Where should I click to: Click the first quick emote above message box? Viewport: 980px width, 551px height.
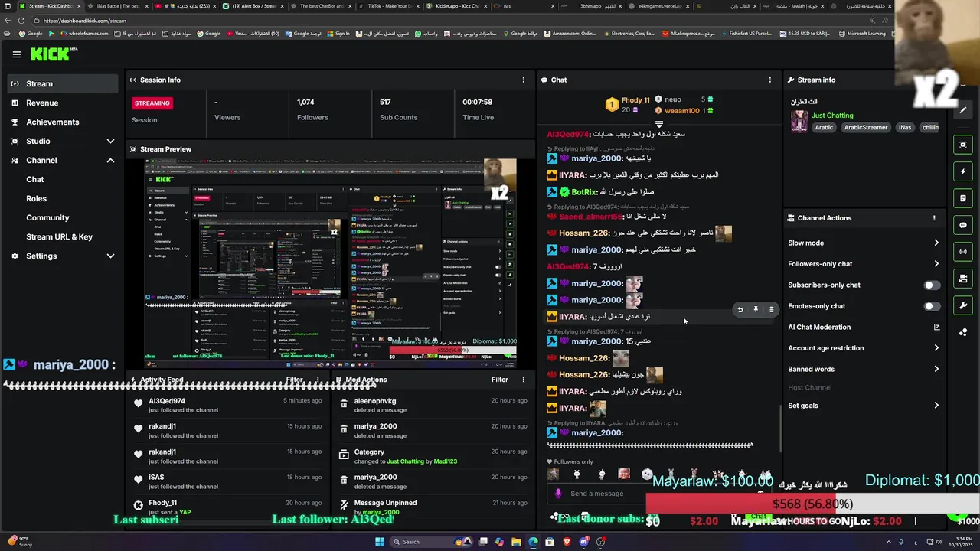click(553, 474)
